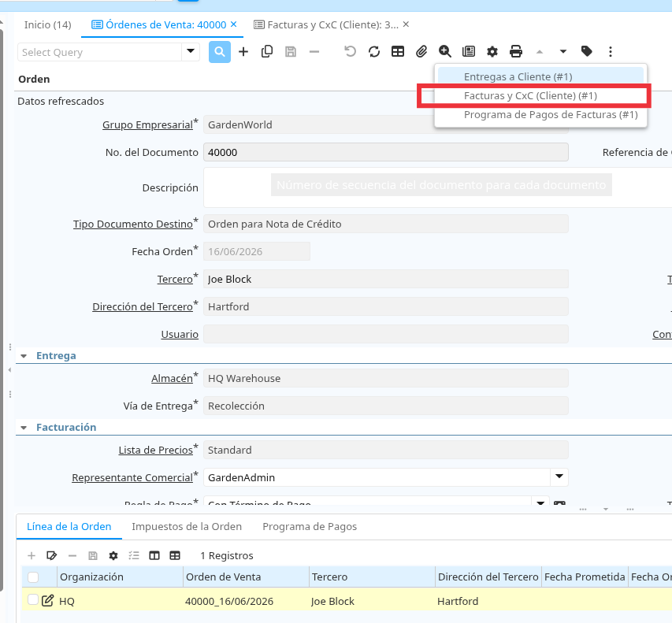Click the Fecha Orden date field

coord(257,251)
